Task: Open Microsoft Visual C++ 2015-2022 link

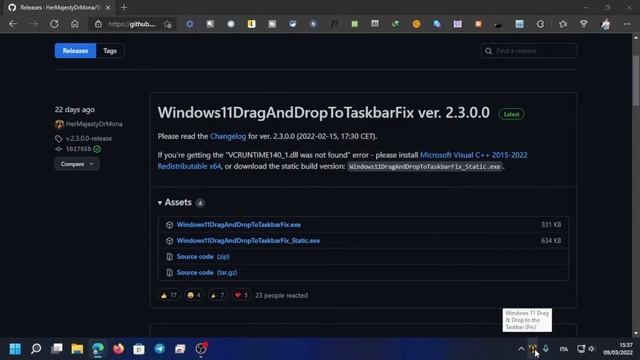Action: [x=473, y=155]
